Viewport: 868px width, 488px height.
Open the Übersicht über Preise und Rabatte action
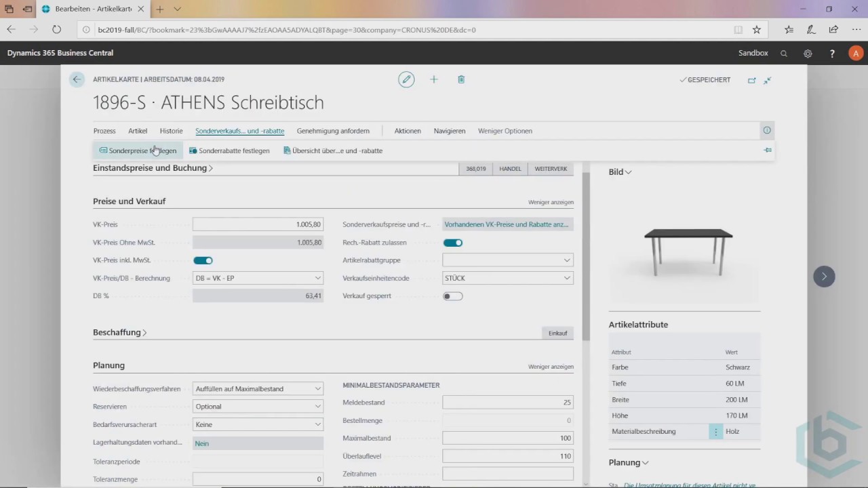click(333, 150)
